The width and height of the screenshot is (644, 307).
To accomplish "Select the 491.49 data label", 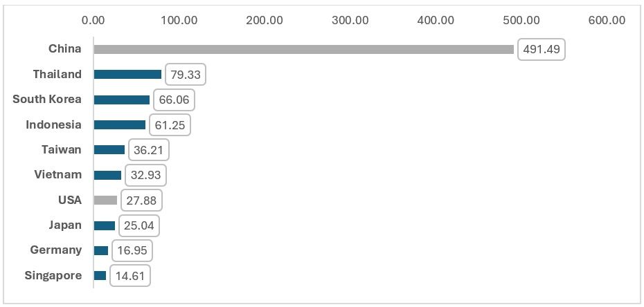I will pos(542,49).
